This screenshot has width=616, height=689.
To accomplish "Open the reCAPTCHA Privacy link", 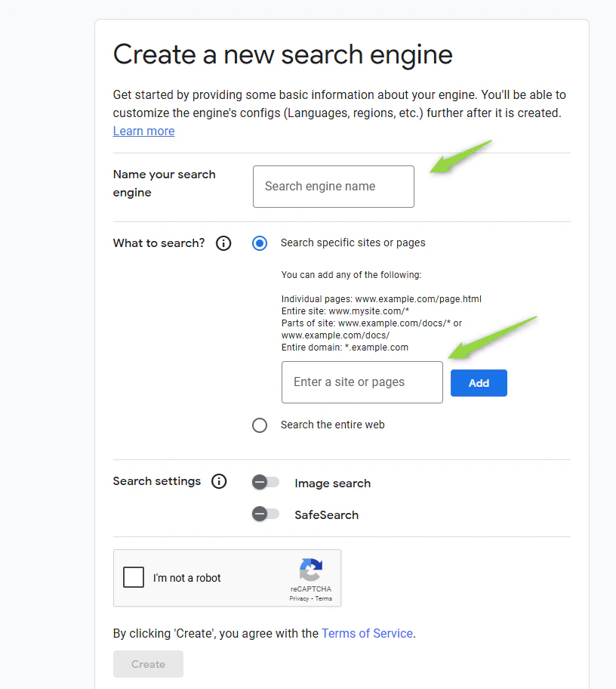I will 299,598.
